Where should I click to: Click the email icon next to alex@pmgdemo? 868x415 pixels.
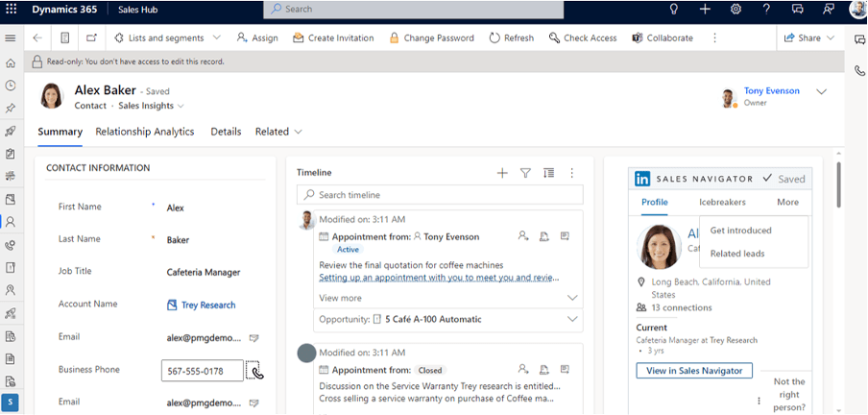point(254,338)
